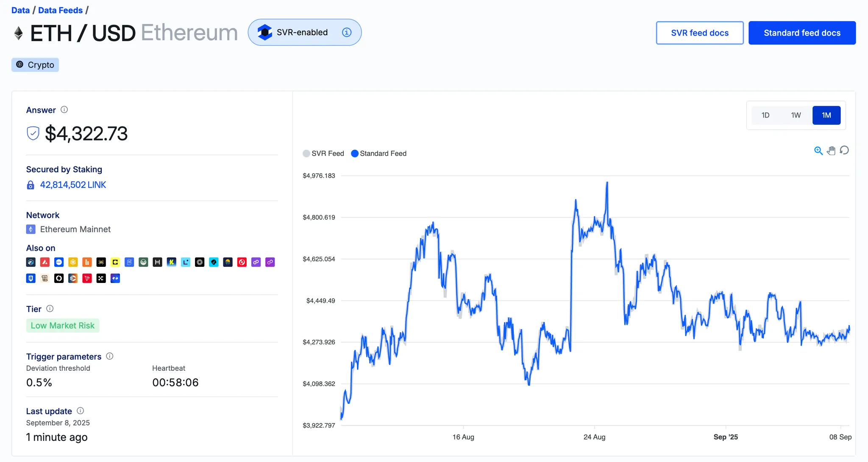The image size is (868, 462).
Task: Click the Avalanche network icon
Action: click(45, 262)
